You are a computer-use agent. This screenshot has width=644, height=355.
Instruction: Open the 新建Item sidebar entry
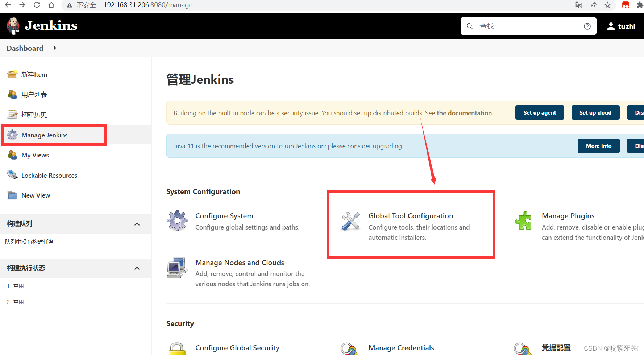pos(34,74)
